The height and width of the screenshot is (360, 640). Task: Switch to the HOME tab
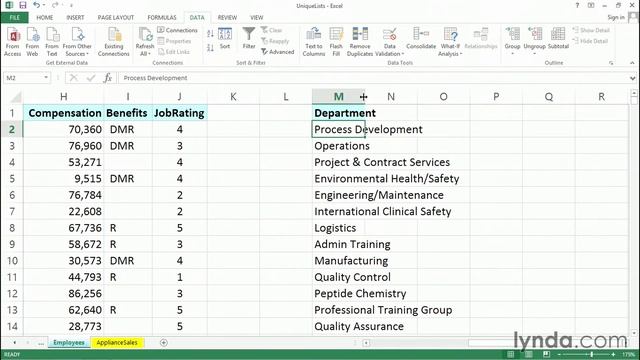click(44, 18)
